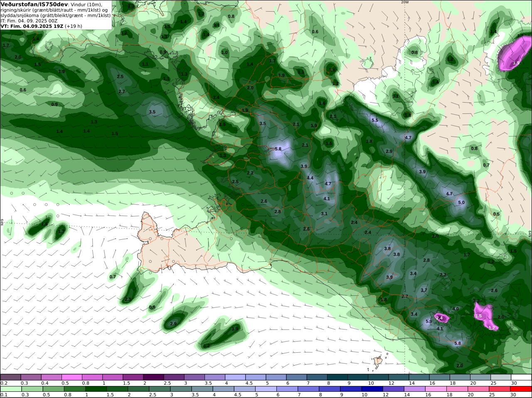Click the dark blue lower-legend swatch labeled 10
The width and height of the screenshot is (532, 398).
click(x=372, y=389)
